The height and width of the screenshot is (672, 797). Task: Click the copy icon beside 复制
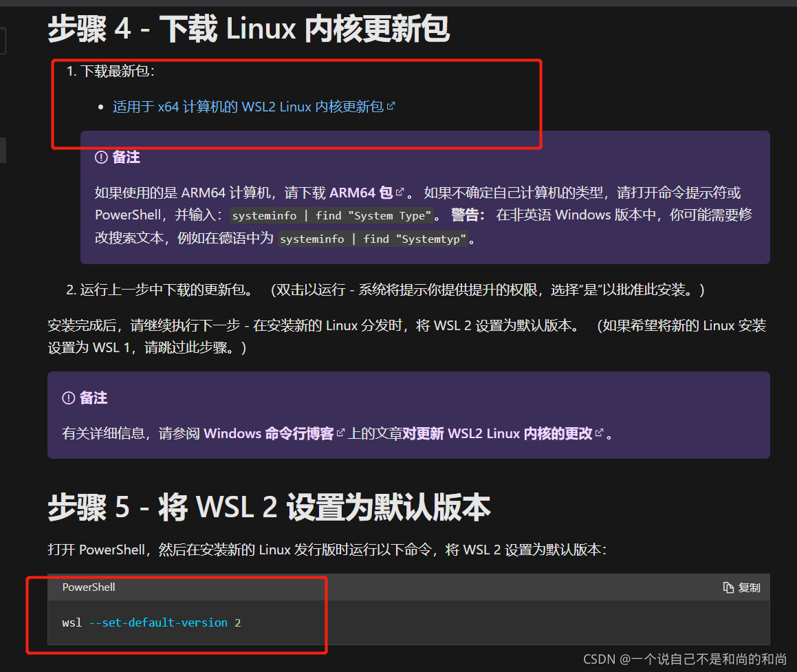[x=728, y=587]
